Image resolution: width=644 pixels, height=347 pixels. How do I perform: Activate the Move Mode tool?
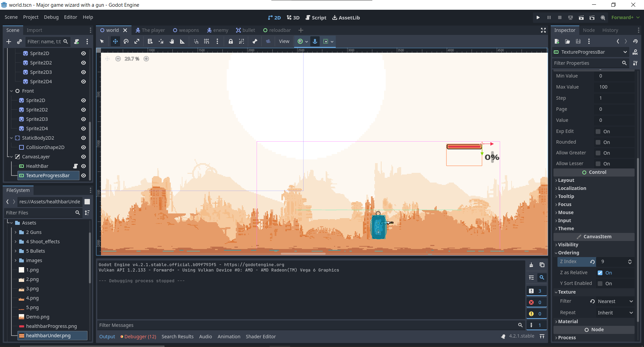pos(115,41)
